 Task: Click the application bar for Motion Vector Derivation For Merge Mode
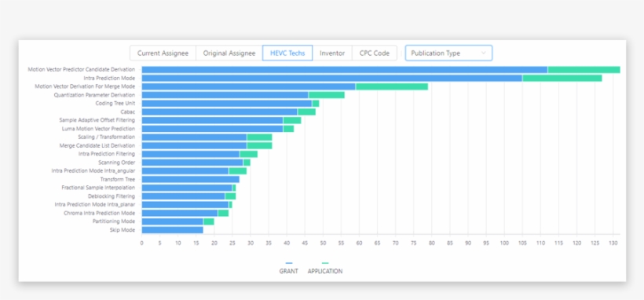tap(392, 86)
